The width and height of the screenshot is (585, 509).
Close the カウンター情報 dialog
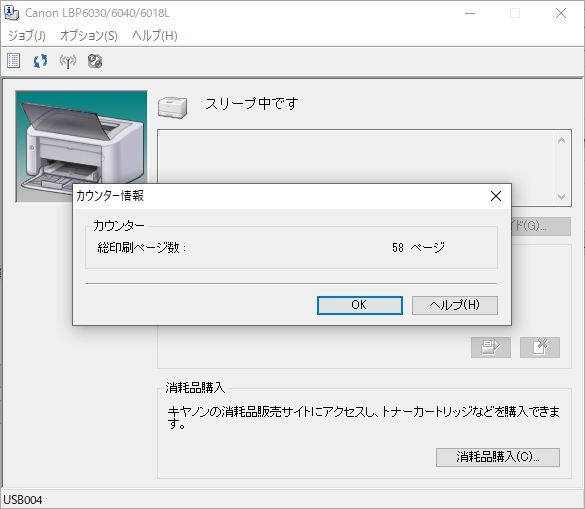tap(496, 196)
